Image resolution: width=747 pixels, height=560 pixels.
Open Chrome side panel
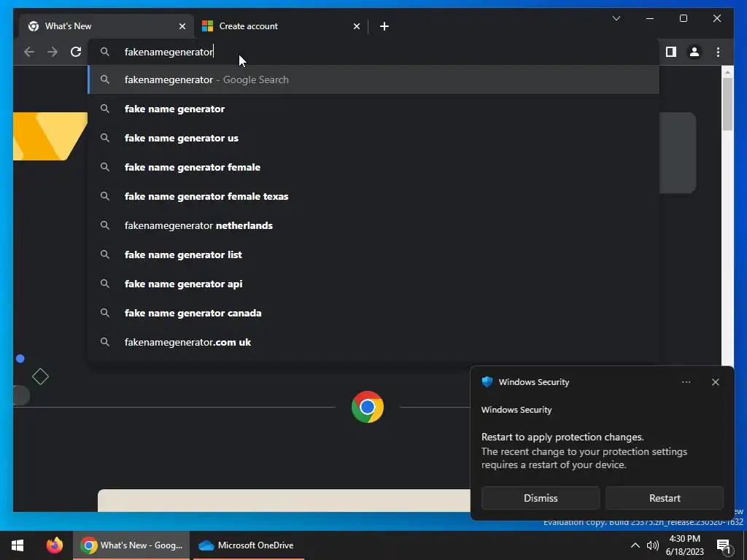click(x=671, y=52)
